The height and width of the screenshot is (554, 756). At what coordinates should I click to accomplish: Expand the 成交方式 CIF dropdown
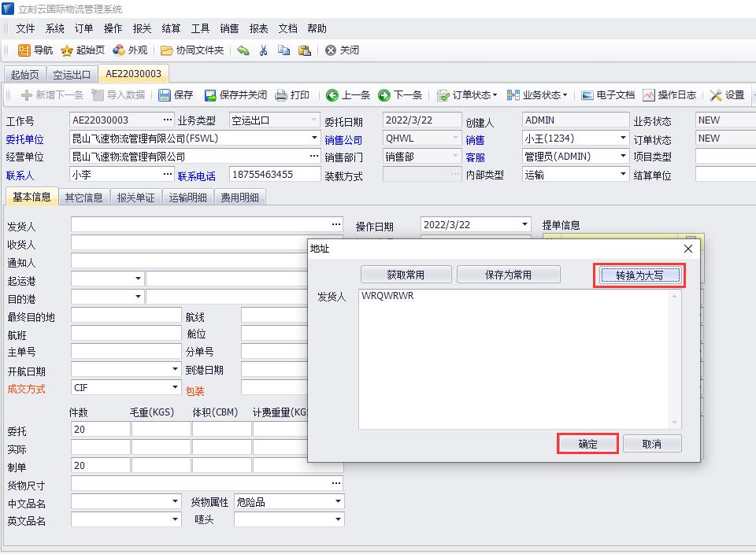[x=176, y=388]
